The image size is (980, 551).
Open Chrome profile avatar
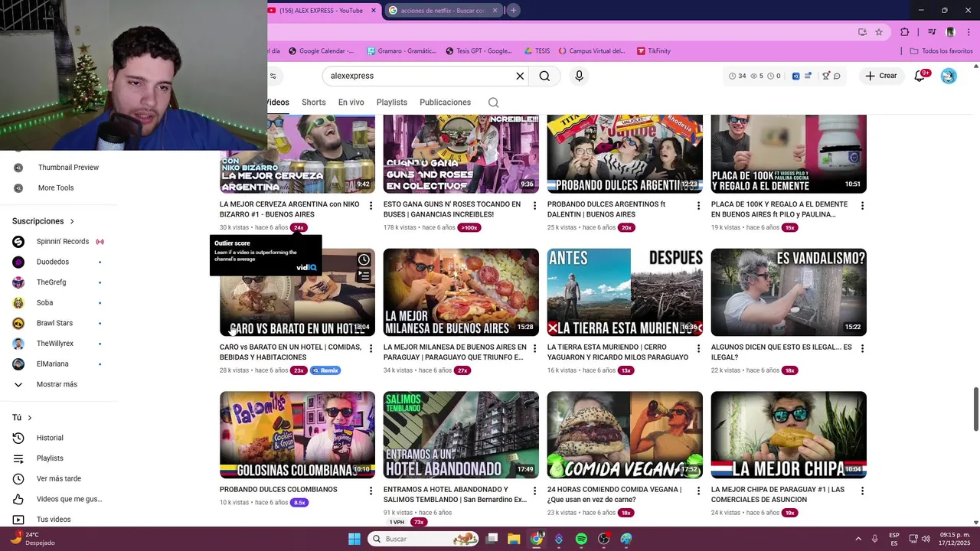[950, 32]
